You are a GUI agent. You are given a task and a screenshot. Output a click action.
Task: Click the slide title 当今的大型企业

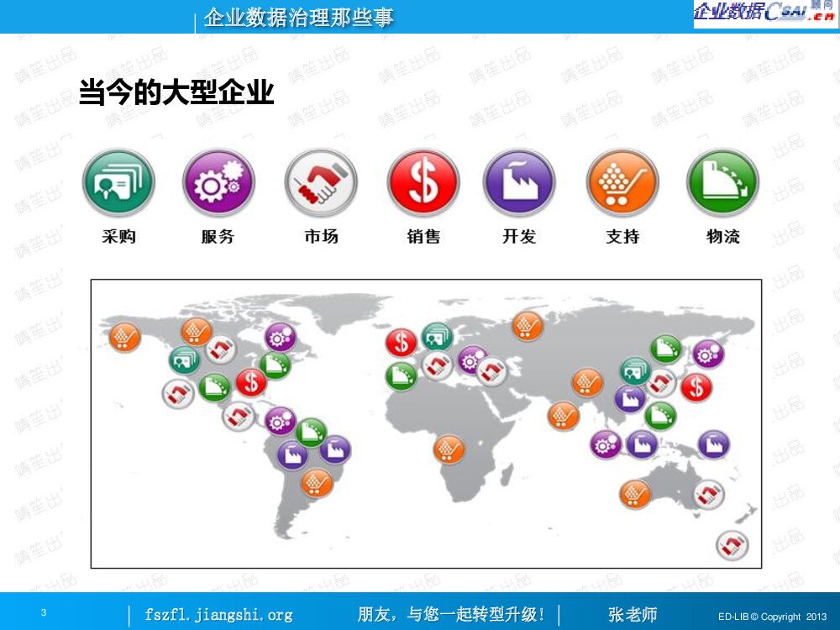tap(176, 92)
